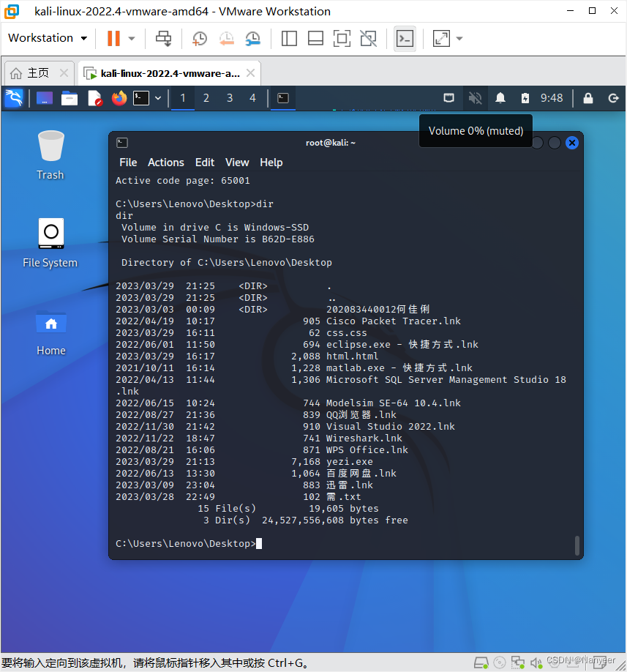Launch Firefox from the Kali panel
This screenshot has height=672, width=627.
tap(119, 98)
